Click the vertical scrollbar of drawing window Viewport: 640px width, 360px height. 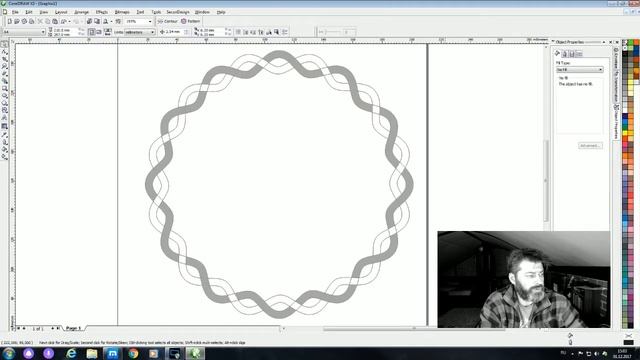point(547,181)
